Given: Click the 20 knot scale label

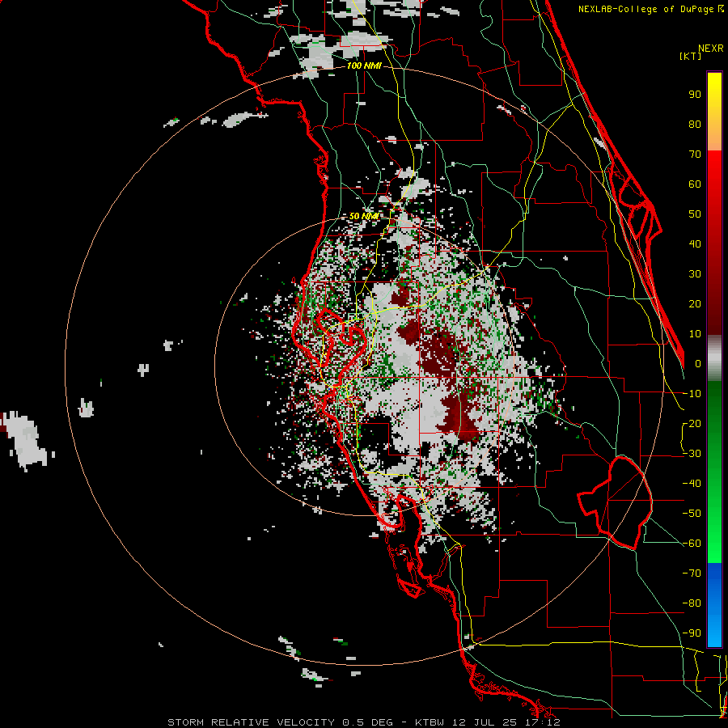Looking at the screenshot, I should [695, 303].
